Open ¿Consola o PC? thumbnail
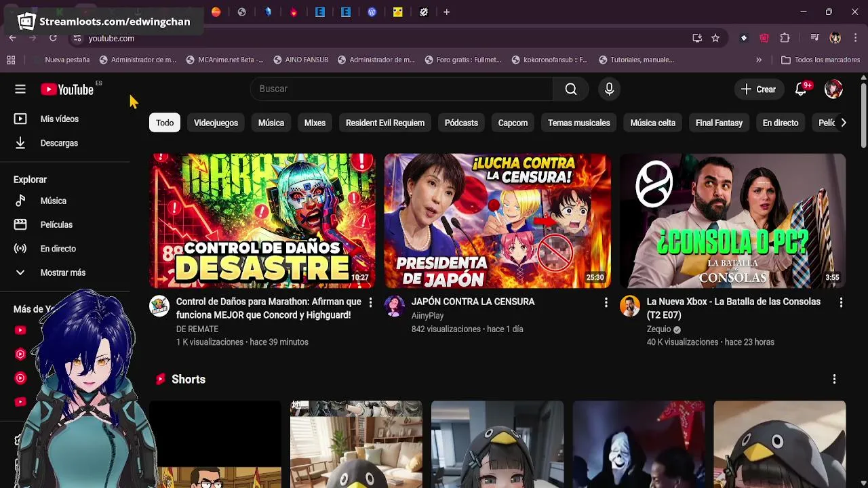This screenshot has width=868, height=488. click(732, 221)
